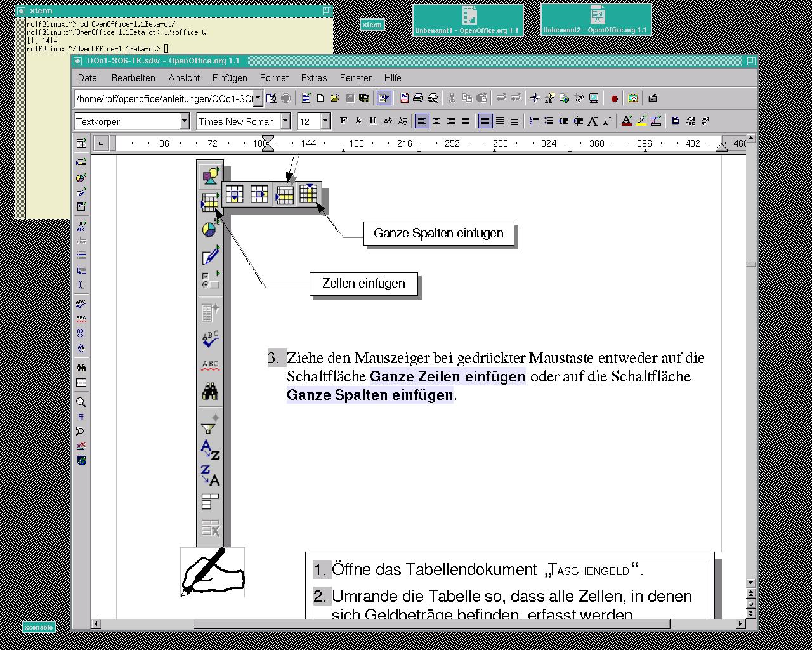Screen dimensions: 812x650
Task: Open the Gallery icon in function bar
Action: tap(633, 98)
